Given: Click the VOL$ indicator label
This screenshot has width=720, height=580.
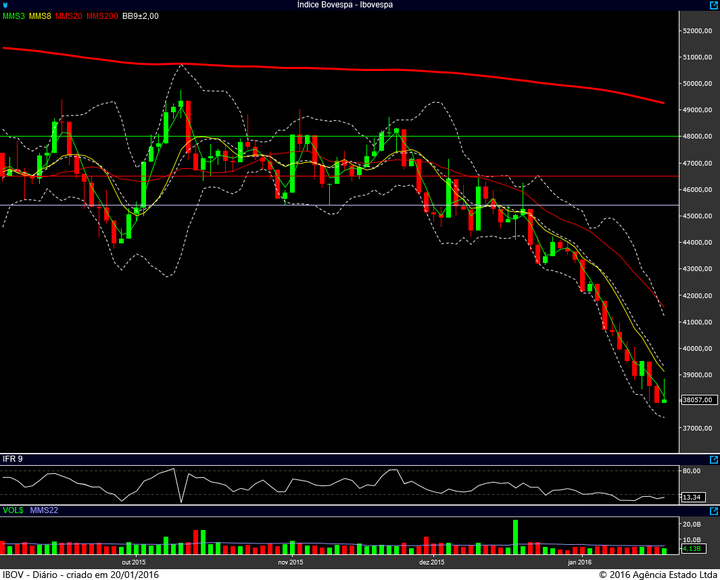Looking at the screenshot, I should (13, 510).
